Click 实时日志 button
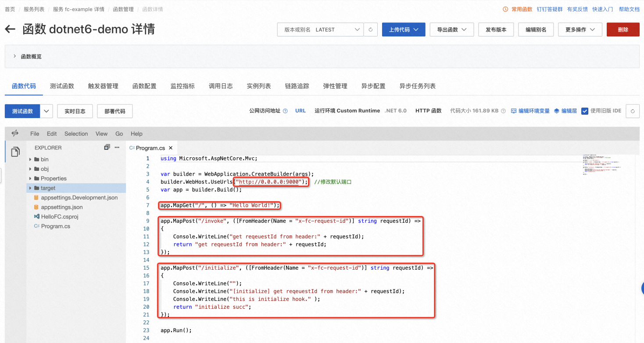Image resolution: width=644 pixels, height=343 pixels. coord(75,111)
